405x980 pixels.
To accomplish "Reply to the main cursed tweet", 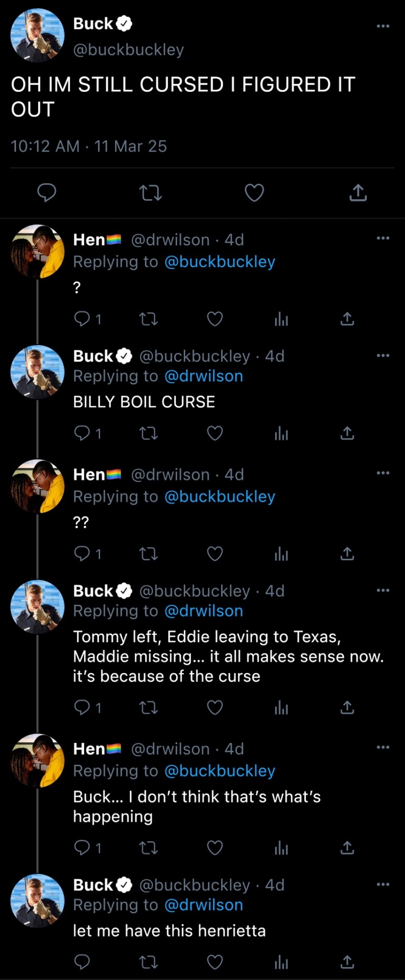I will click(47, 193).
